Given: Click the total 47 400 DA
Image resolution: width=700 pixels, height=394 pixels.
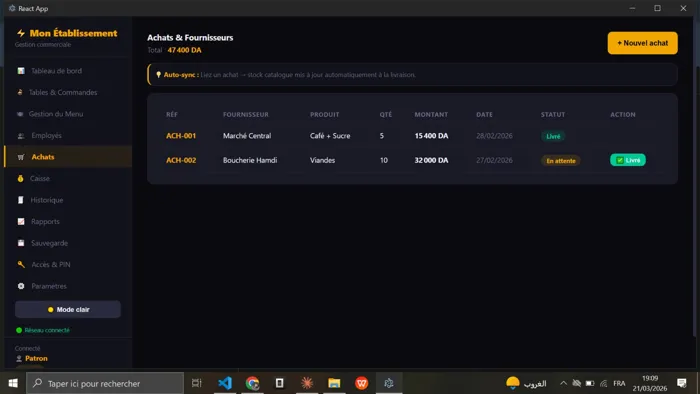Looking at the screenshot, I should (184, 50).
